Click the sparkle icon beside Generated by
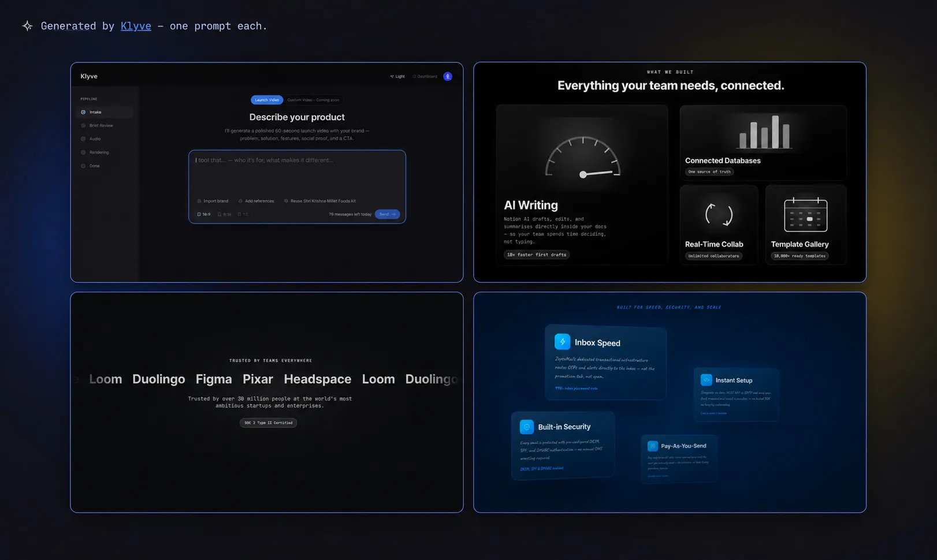The image size is (937, 560). 27,26
